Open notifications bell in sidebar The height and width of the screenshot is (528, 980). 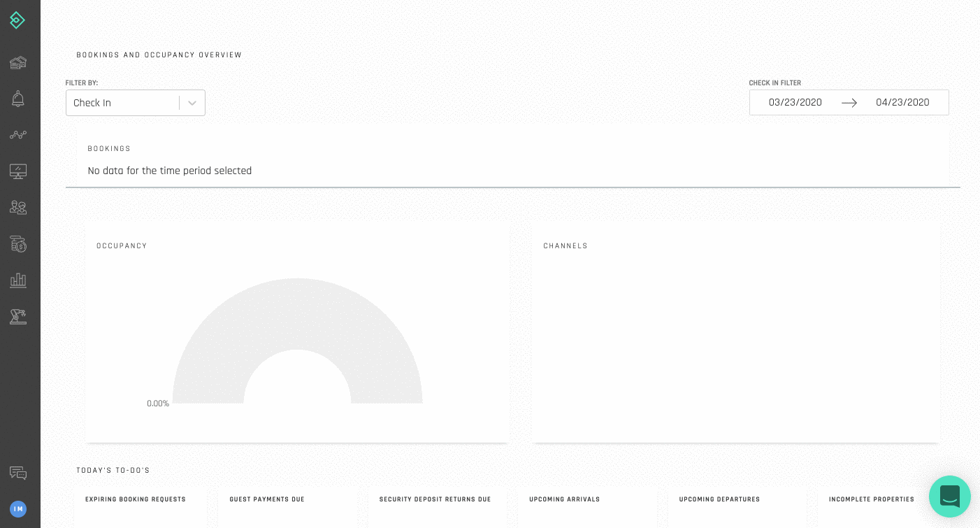click(18, 99)
